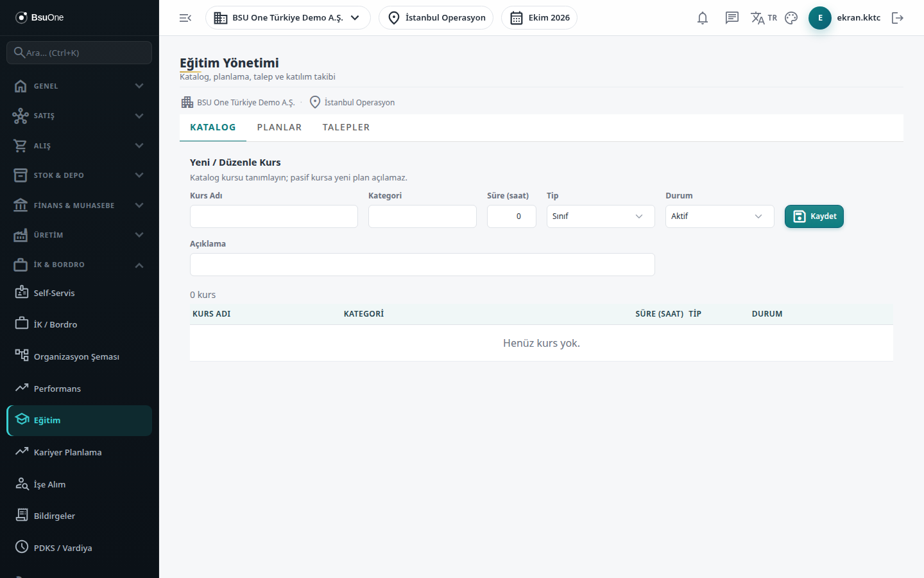The width and height of the screenshot is (924, 578).
Task: Focus the Kurs Adı input field
Action: (274, 216)
